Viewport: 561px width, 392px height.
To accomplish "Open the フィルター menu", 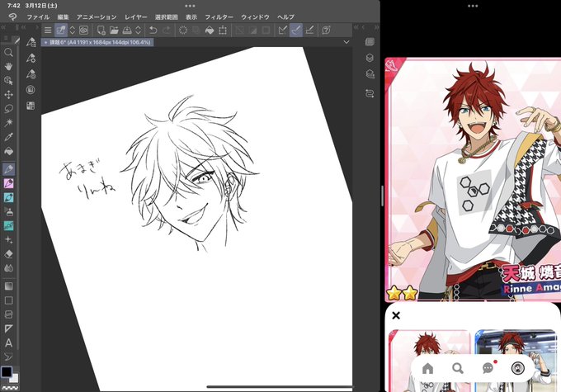I will 219,17.
